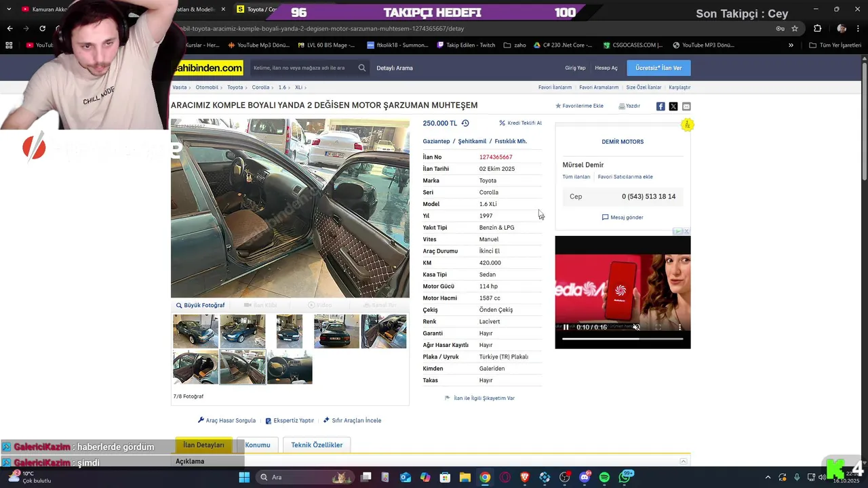Show more bookmarks with the chevron
This screenshot has width=868, height=488.
click(x=791, y=45)
